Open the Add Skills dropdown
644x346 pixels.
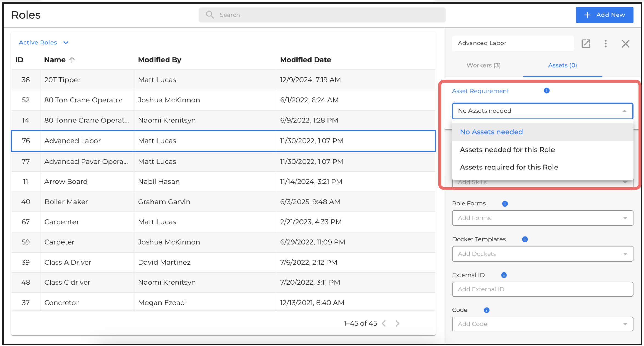coord(542,183)
